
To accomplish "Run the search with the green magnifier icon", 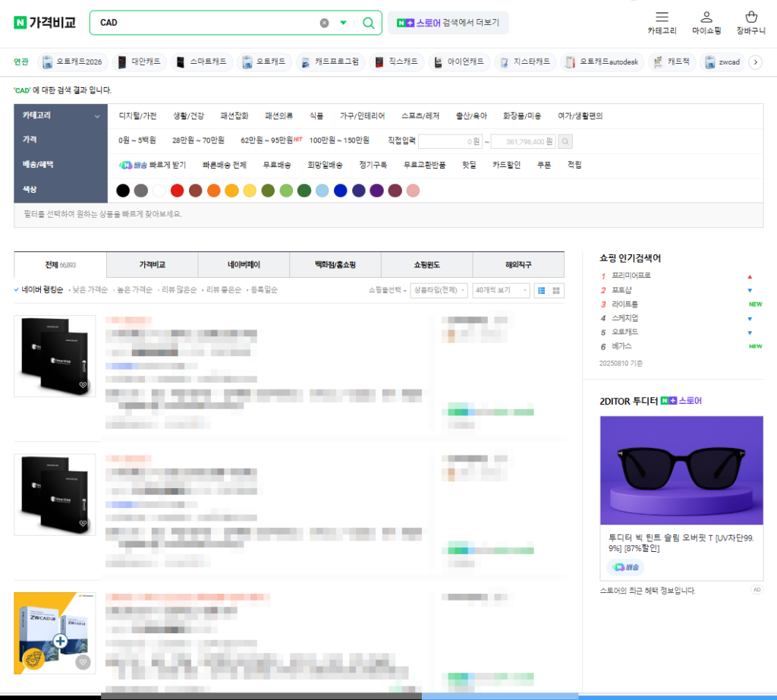I will click(x=369, y=23).
